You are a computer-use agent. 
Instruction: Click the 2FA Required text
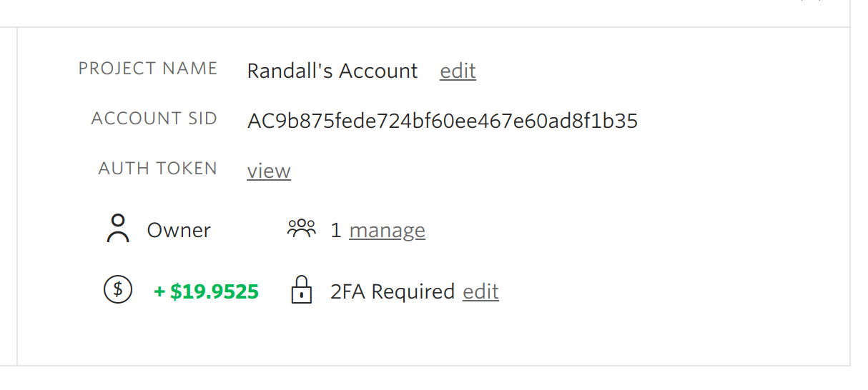pyautogui.click(x=393, y=291)
